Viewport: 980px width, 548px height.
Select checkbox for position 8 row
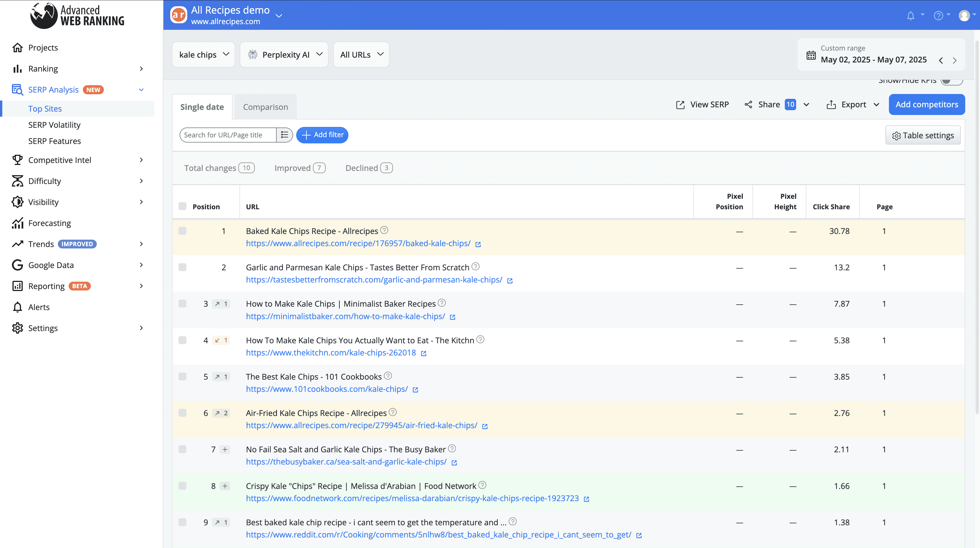tap(183, 486)
